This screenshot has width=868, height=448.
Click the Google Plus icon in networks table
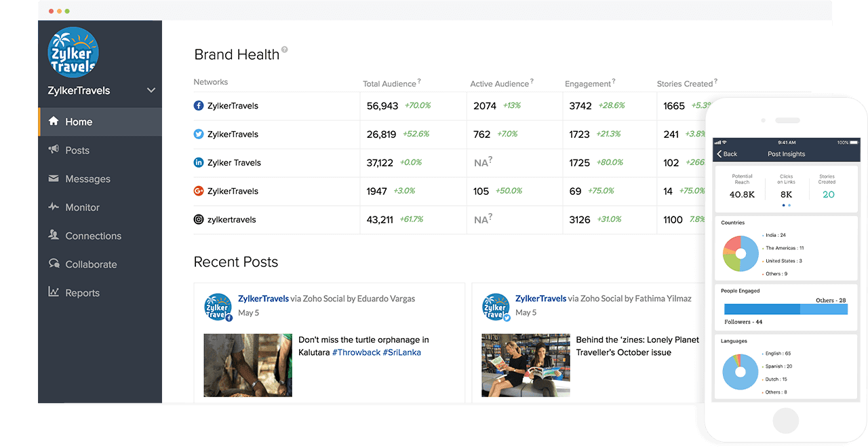click(199, 191)
